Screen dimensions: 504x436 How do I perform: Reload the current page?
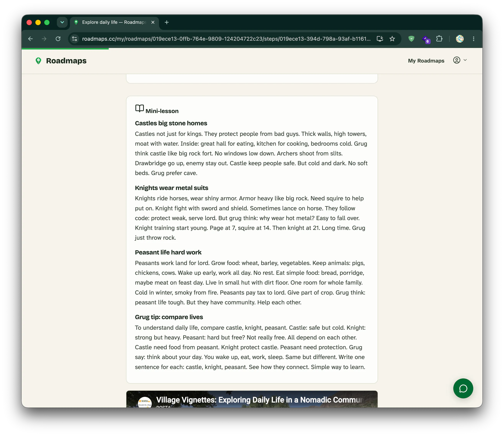click(58, 39)
